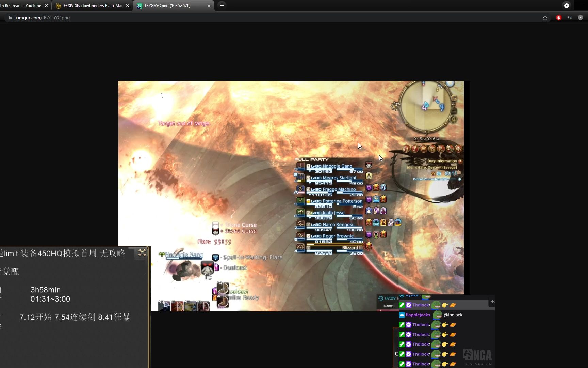The height and width of the screenshot is (368, 588).
Task: Click the FULL PARTY header
Action: point(311,159)
